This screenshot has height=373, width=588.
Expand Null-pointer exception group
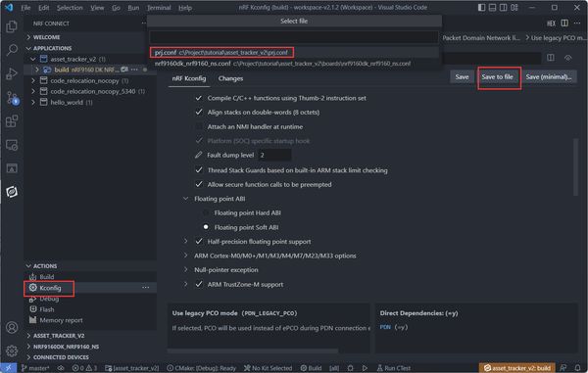coord(185,270)
